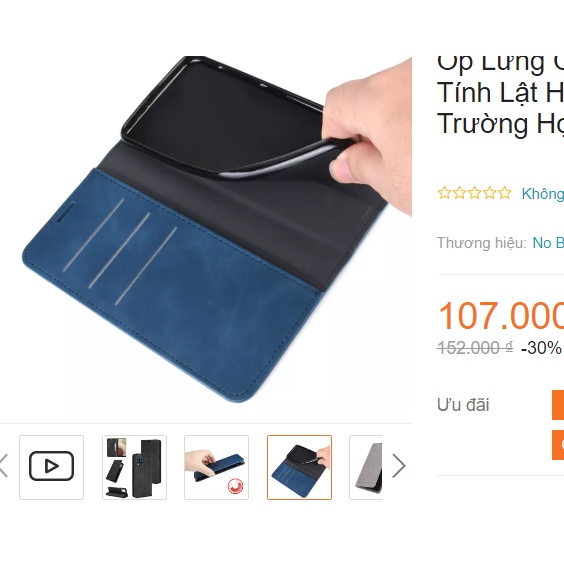
Task: Click the third rating star
Action: pos(474,193)
